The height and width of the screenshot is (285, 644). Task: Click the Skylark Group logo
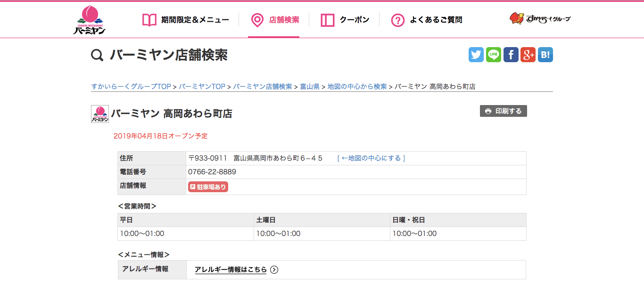[540, 19]
